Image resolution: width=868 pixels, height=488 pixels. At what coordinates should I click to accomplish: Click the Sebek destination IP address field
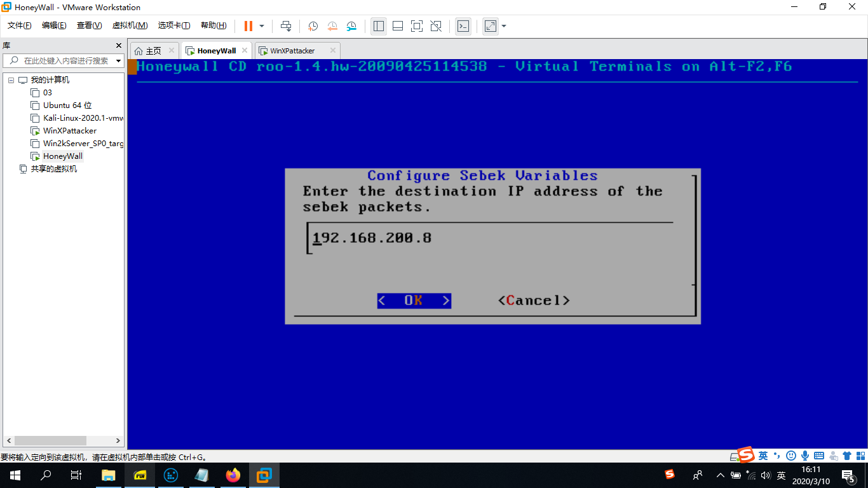(x=489, y=238)
